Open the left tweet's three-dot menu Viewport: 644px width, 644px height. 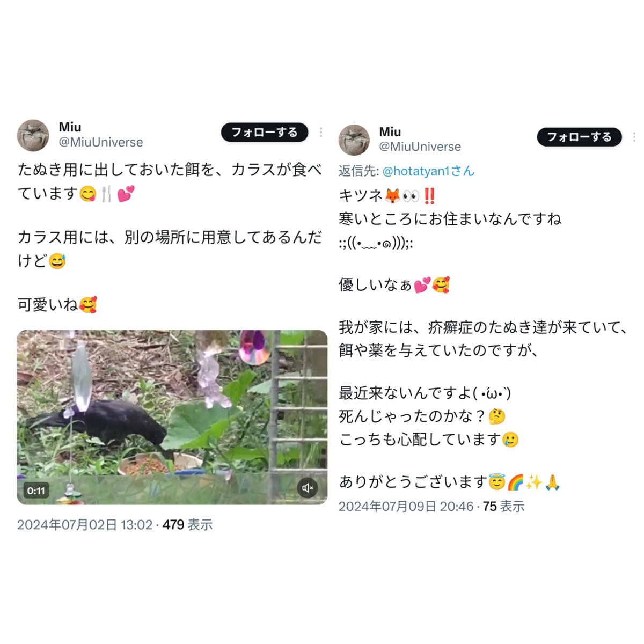coord(321,132)
